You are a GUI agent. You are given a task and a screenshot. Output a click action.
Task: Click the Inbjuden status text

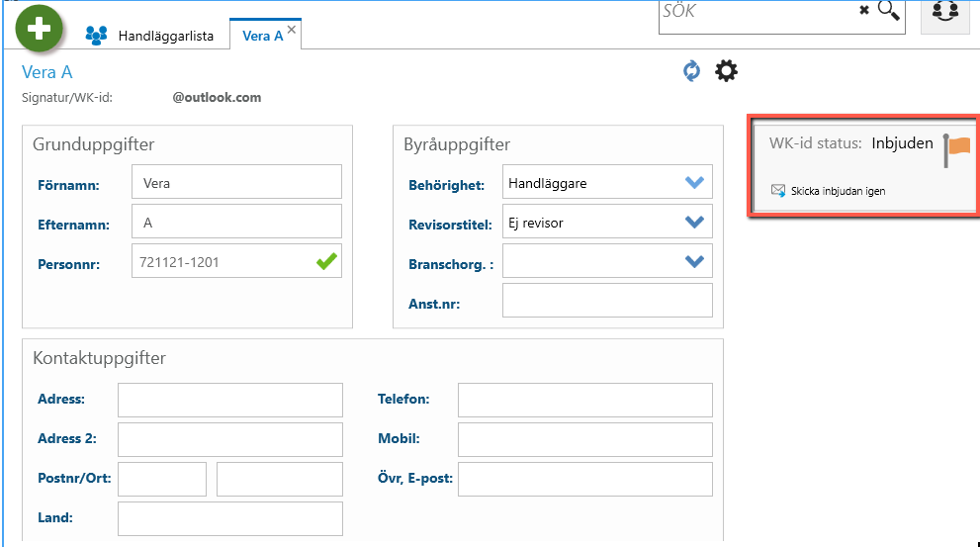click(x=902, y=143)
